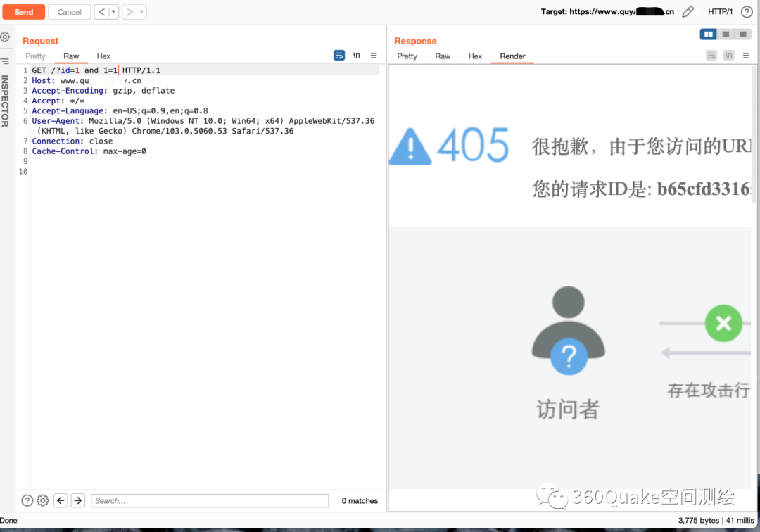Open next history dropdown arrow
760x532 pixels.
point(141,12)
